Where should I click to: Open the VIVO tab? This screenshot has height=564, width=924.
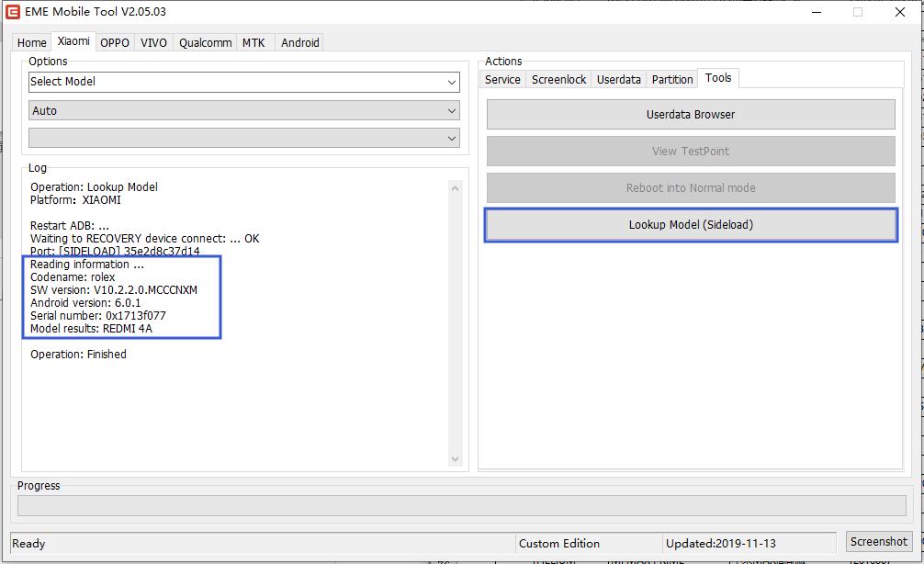(153, 42)
